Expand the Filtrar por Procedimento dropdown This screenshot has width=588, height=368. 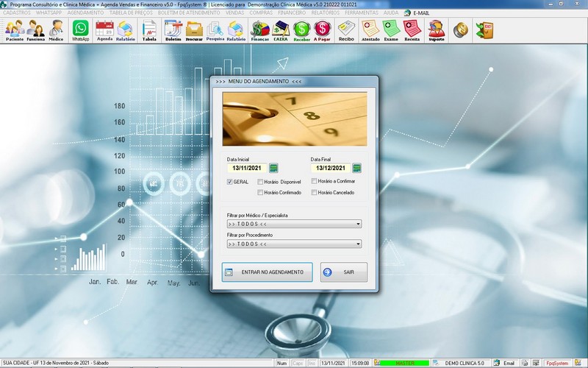point(358,244)
